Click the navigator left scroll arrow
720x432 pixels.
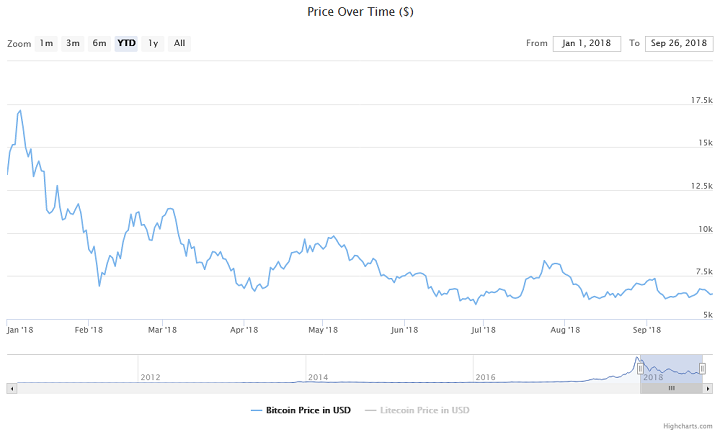pyautogui.click(x=11, y=388)
